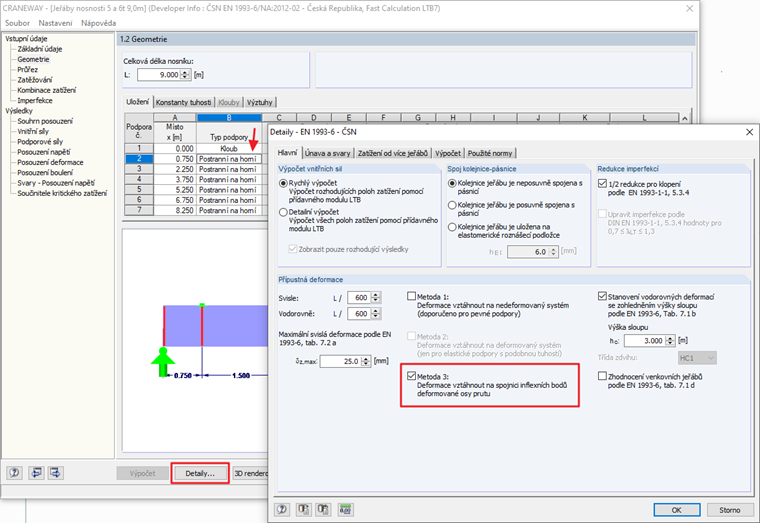The height and width of the screenshot is (523, 760).
Task: Open Použité normy tab
Action: 490,153
